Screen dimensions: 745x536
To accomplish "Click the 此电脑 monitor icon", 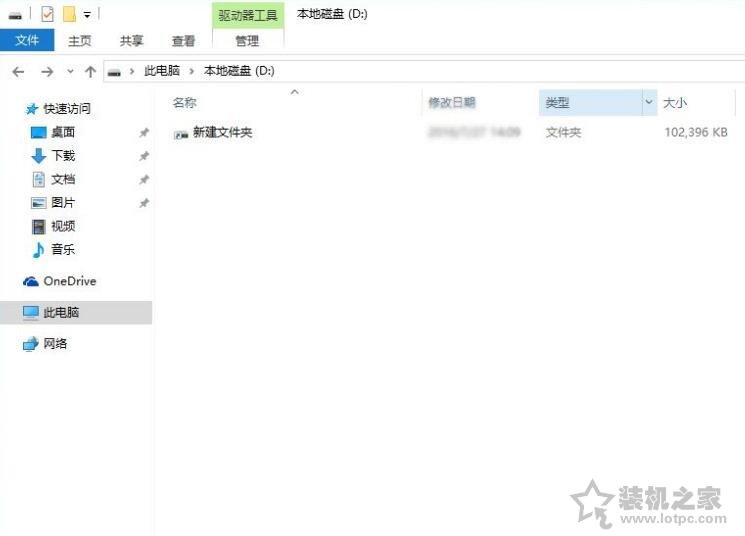I will (x=31, y=313).
